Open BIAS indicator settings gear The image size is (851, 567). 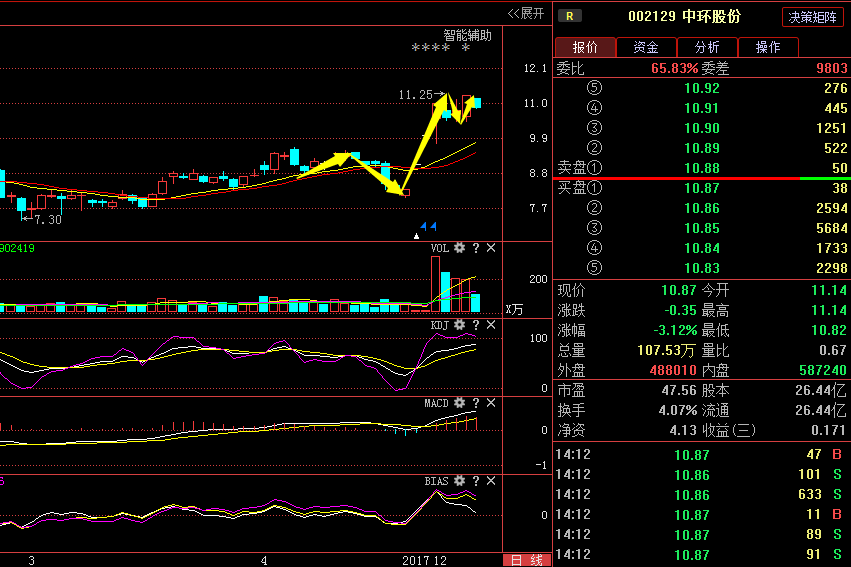[459, 481]
